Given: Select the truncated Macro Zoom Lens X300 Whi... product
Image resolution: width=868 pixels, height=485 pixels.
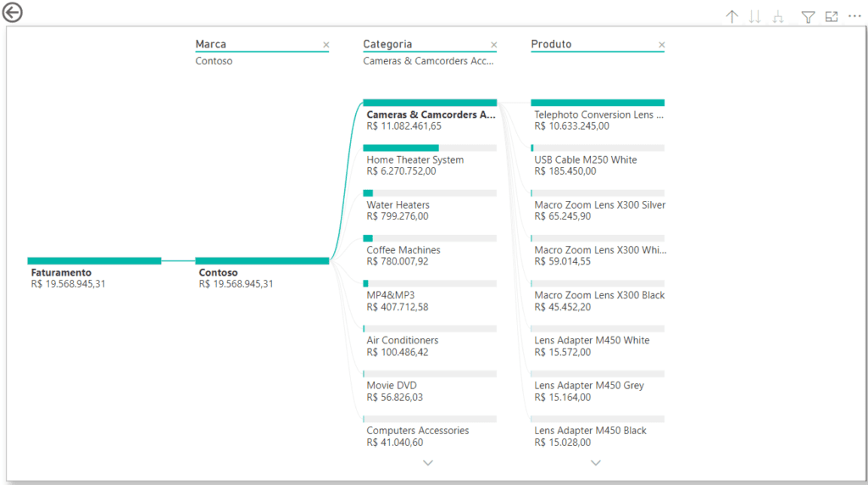Looking at the screenshot, I should tap(598, 251).
